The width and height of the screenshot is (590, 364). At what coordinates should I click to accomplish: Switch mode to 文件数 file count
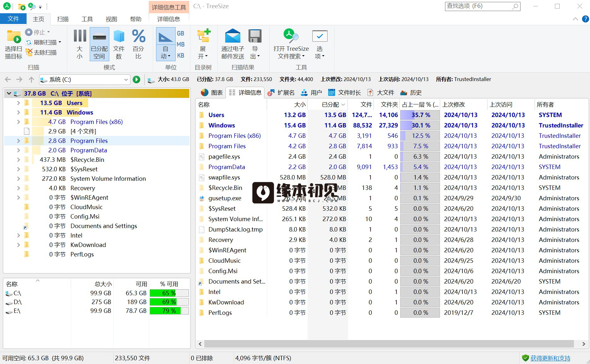pyautogui.click(x=119, y=44)
